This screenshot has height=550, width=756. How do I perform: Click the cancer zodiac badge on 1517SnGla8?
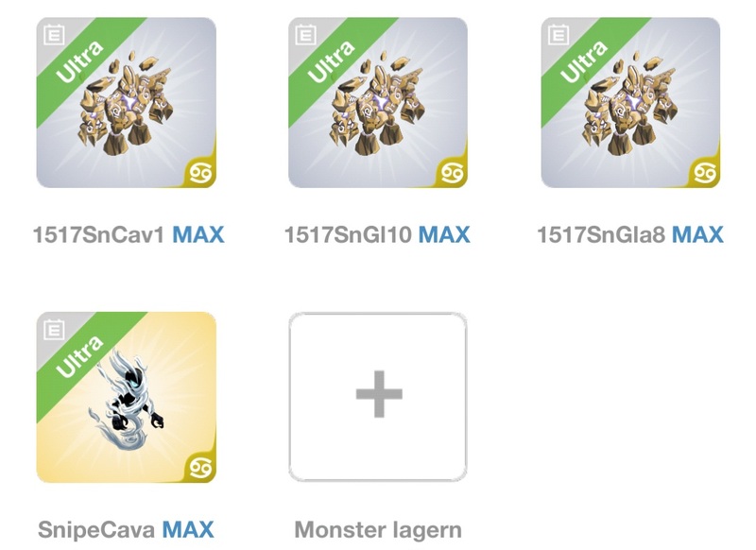(705, 173)
